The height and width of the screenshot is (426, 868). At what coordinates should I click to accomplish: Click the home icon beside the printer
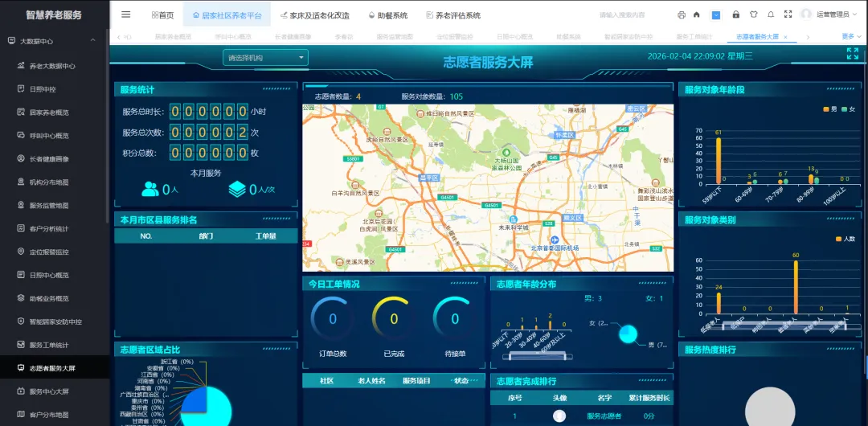[697, 15]
